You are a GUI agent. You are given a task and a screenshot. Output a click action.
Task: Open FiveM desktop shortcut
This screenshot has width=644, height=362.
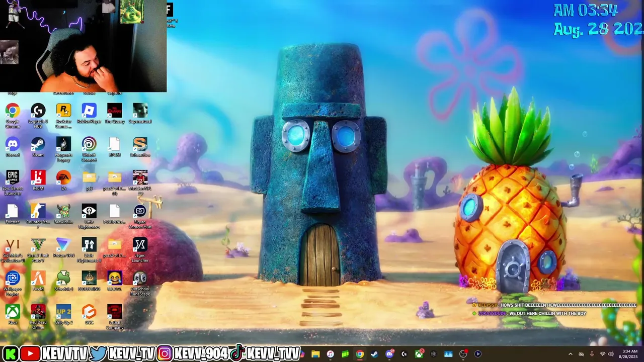click(x=38, y=282)
